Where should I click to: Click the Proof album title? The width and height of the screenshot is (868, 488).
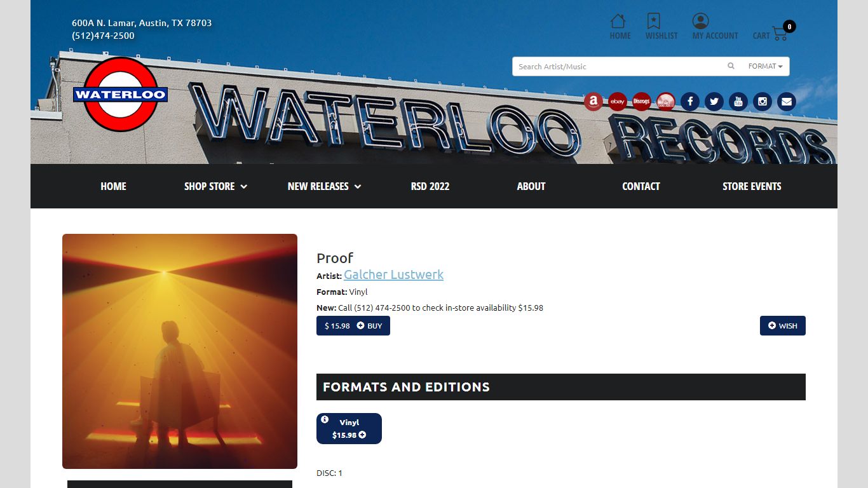point(335,258)
